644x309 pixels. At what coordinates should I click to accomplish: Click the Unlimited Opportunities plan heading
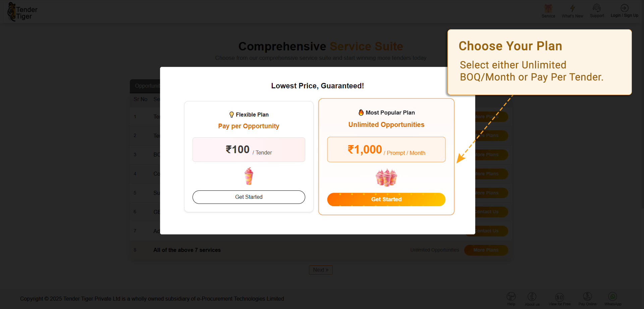point(386,125)
